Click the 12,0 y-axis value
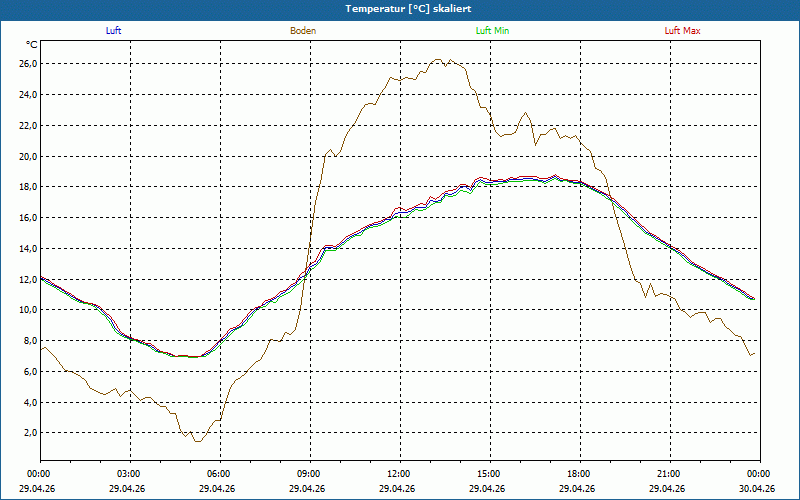 click(x=28, y=279)
